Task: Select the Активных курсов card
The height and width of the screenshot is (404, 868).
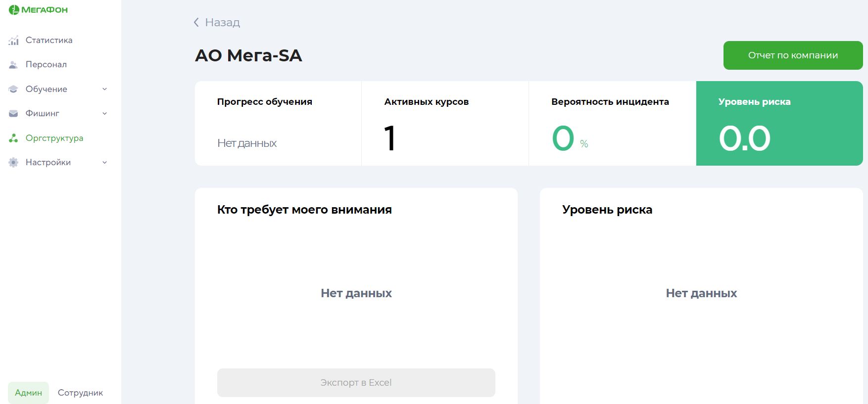Action: (x=445, y=123)
